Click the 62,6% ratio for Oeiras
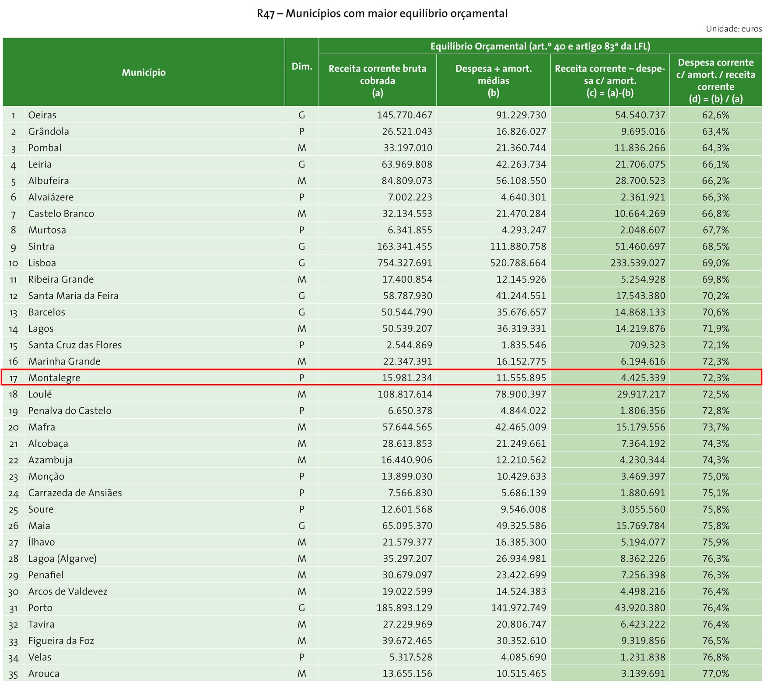This screenshot has height=700, width=781. (715, 115)
